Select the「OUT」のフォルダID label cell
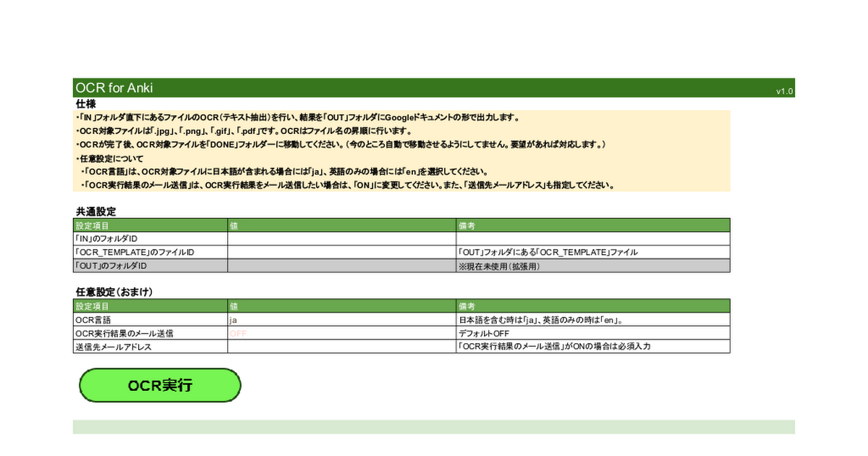868x456 pixels. (150, 266)
